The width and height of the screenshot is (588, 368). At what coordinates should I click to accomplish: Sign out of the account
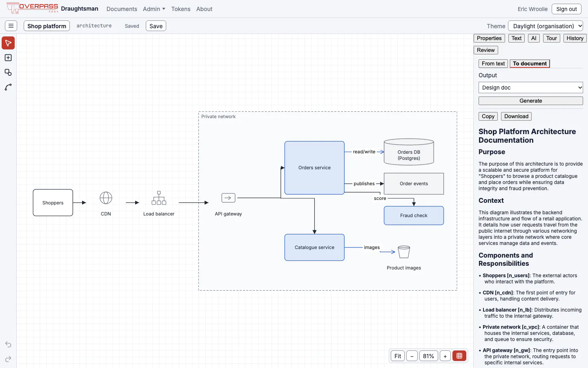click(x=566, y=9)
